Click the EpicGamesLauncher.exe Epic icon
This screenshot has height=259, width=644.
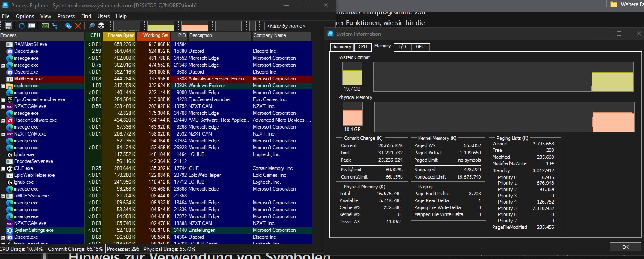(x=10, y=99)
